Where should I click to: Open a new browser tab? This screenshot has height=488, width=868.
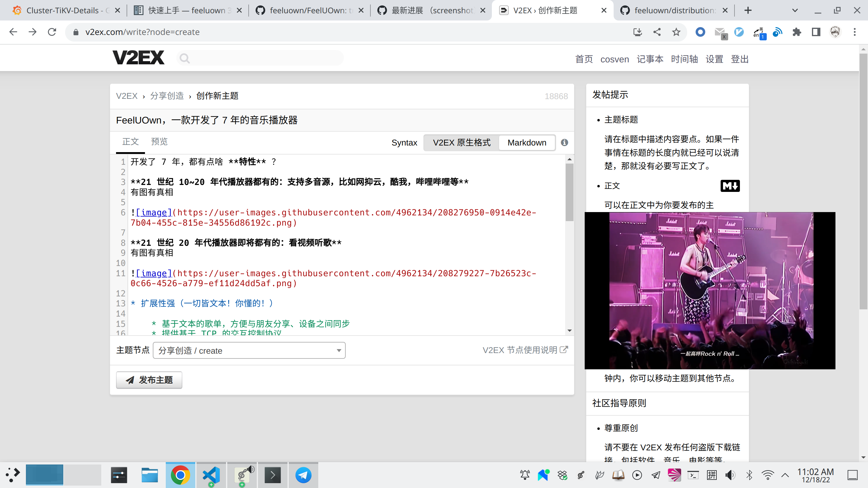(748, 11)
